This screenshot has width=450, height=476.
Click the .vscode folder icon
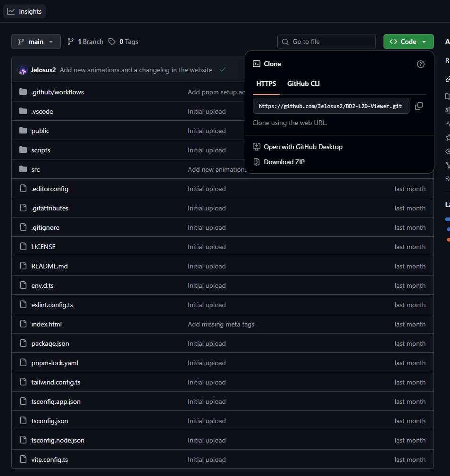tap(23, 111)
